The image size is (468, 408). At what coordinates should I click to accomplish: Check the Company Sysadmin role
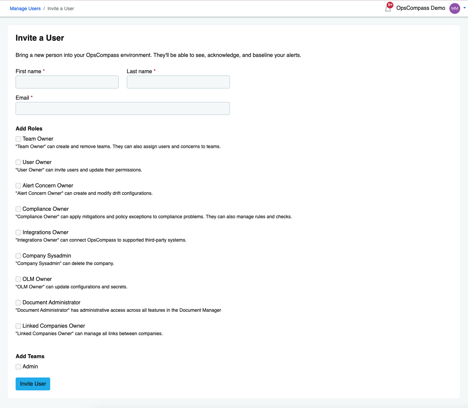(18, 256)
